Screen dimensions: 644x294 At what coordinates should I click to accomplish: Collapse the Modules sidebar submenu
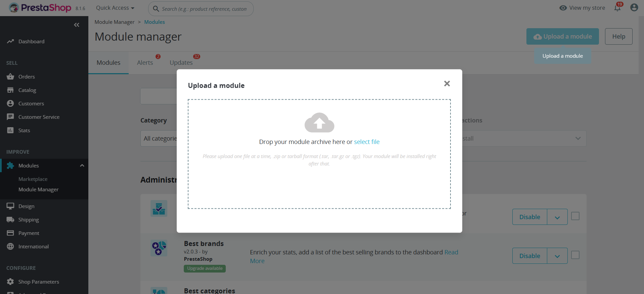(x=82, y=165)
